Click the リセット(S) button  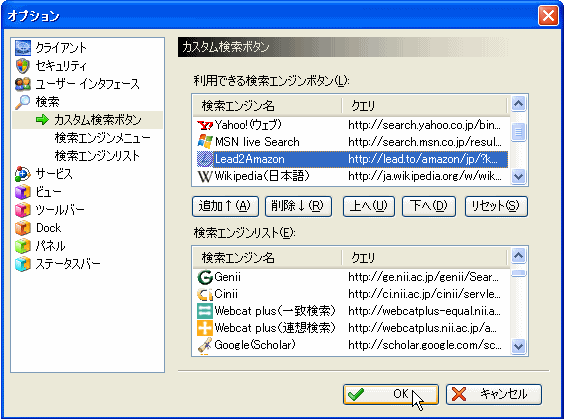pyautogui.click(x=496, y=206)
